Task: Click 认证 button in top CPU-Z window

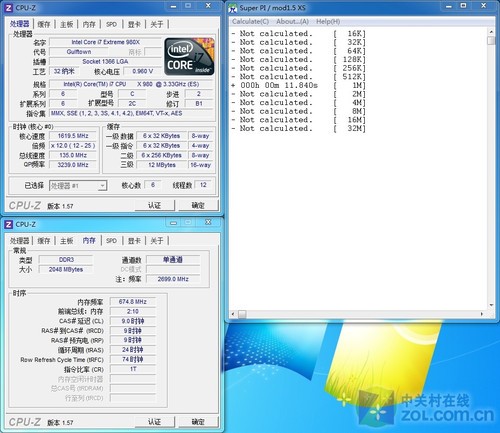Action: tap(154, 206)
